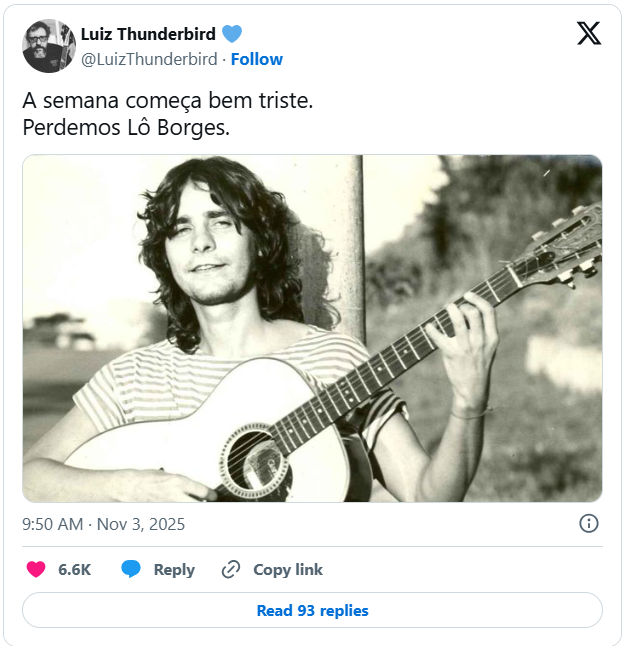This screenshot has width=624, height=653.
Task: Click the 6.6K likes count
Action: pyautogui.click(x=75, y=569)
